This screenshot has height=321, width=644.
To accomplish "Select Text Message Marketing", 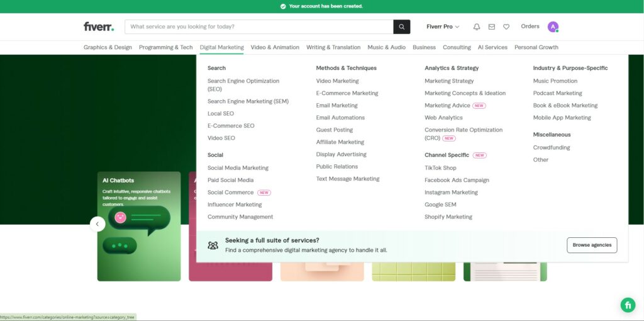I will coord(347,179).
